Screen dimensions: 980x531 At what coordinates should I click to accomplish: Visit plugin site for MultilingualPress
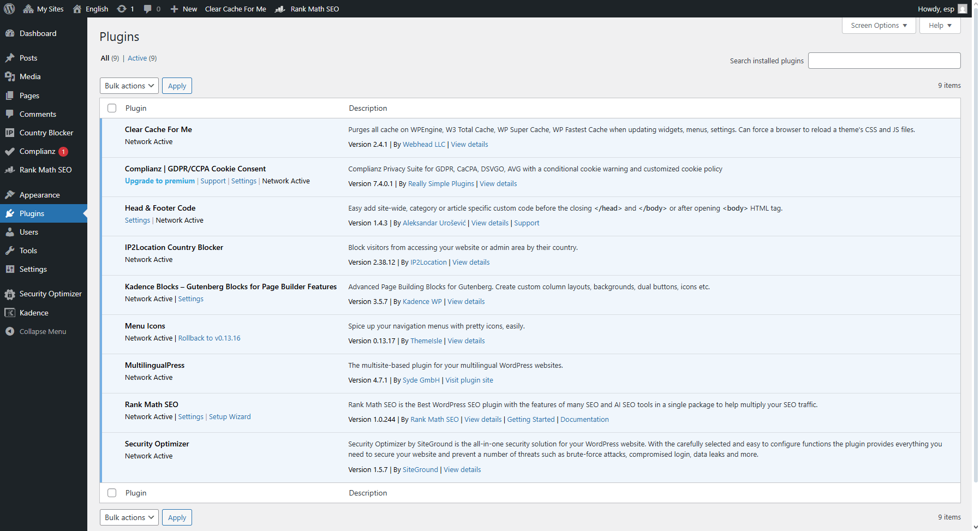point(469,380)
